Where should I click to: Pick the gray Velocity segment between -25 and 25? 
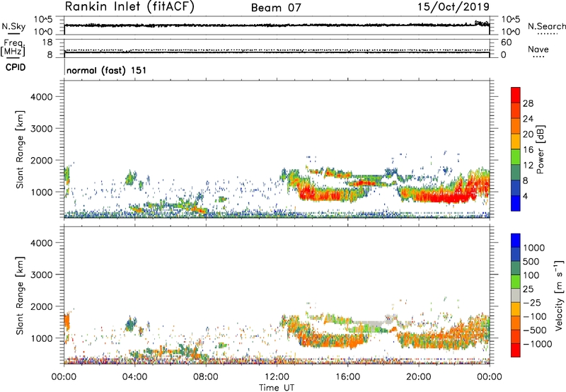pyautogui.click(x=516, y=295)
